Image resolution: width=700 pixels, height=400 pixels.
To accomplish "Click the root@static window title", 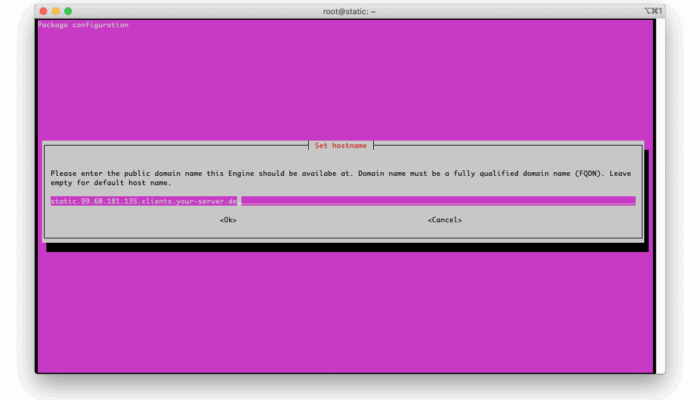I will [x=344, y=11].
